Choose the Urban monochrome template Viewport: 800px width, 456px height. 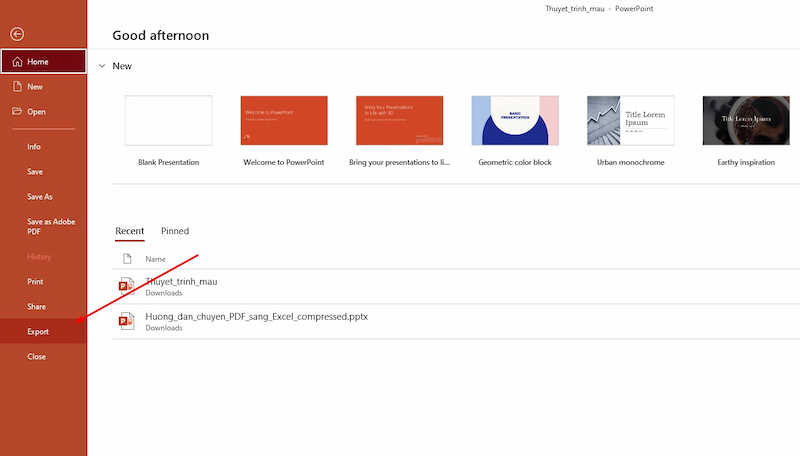pyautogui.click(x=631, y=120)
